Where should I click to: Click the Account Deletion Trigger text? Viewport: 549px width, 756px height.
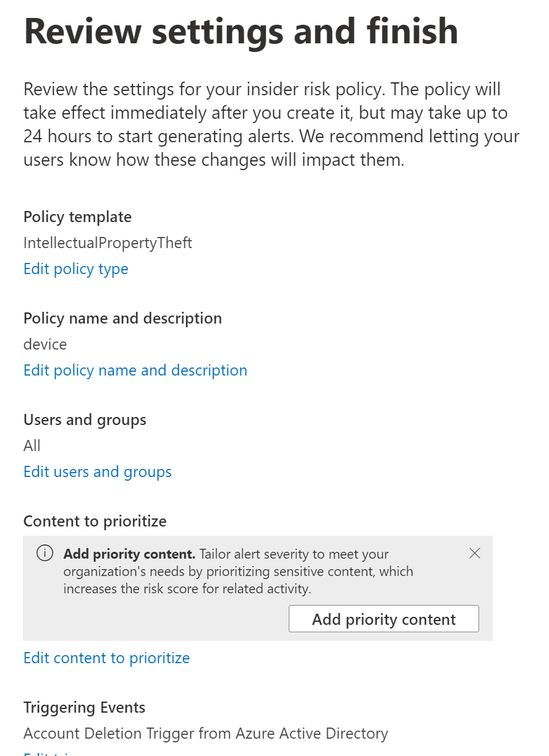click(x=205, y=734)
